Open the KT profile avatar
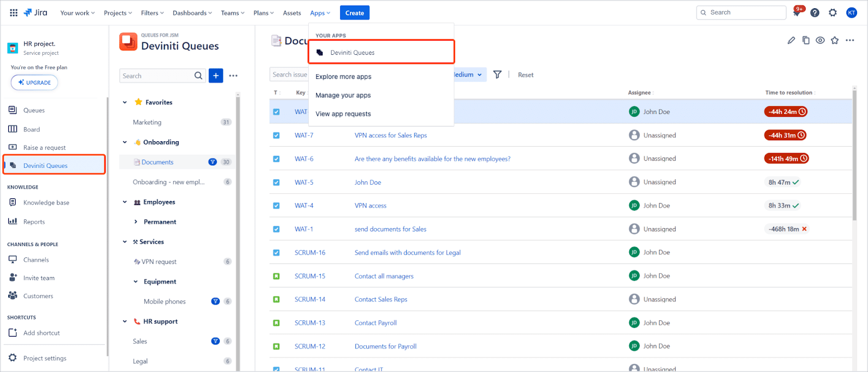Screen dimensions: 868x372 pyautogui.click(x=852, y=12)
